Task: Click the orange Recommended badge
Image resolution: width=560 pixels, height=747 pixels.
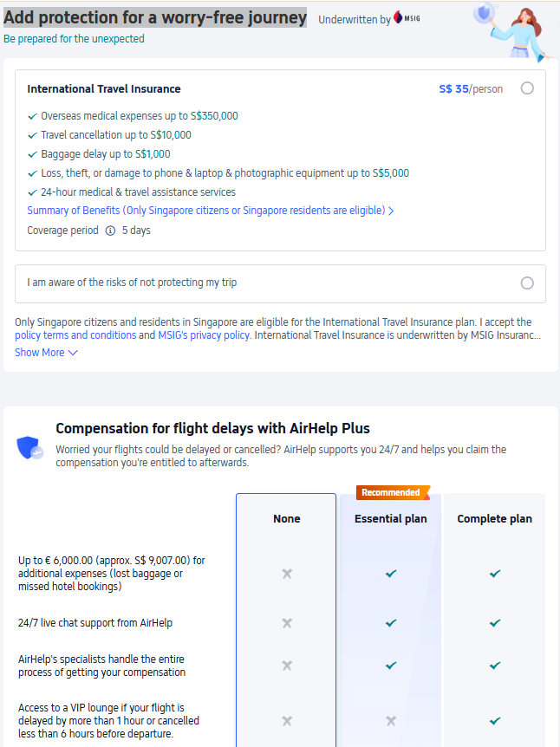Action: pos(391,491)
